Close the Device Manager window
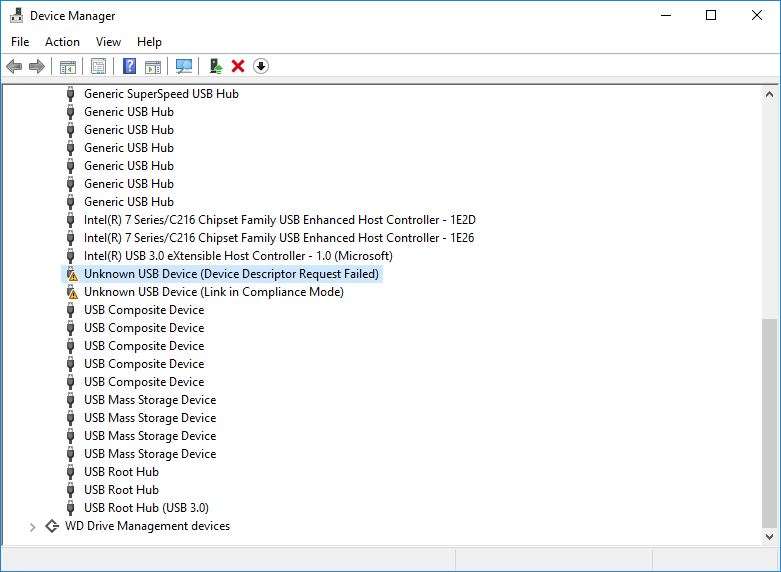This screenshot has height=572, width=781. click(x=757, y=15)
